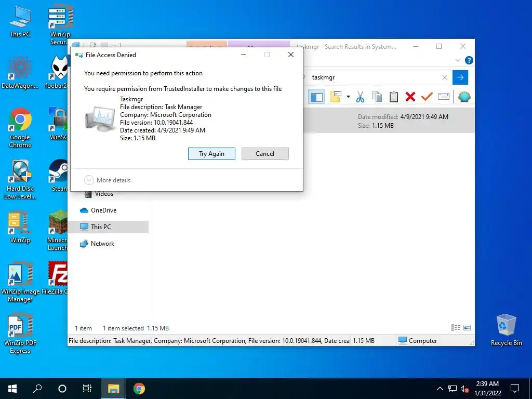Open Explorer help question mark icon
This screenshot has height=399, width=532.
(469, 60)
